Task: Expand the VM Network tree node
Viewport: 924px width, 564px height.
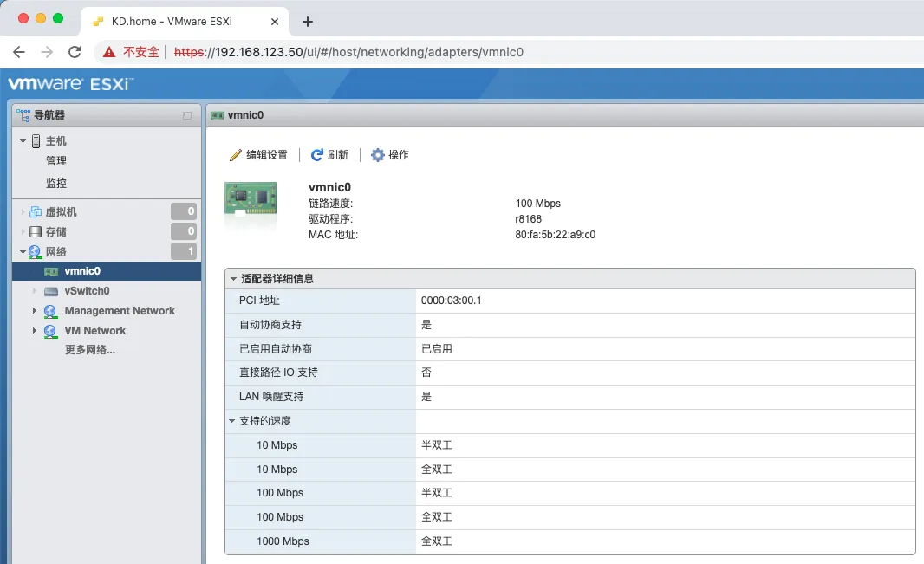Action: click(x=34, y=331)
